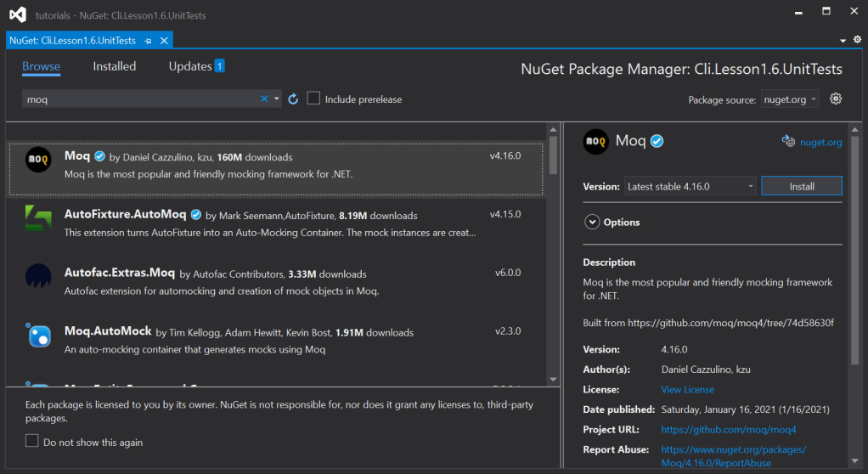Open the Package source dropdown

pyautogui.click(x=790, y=99)
